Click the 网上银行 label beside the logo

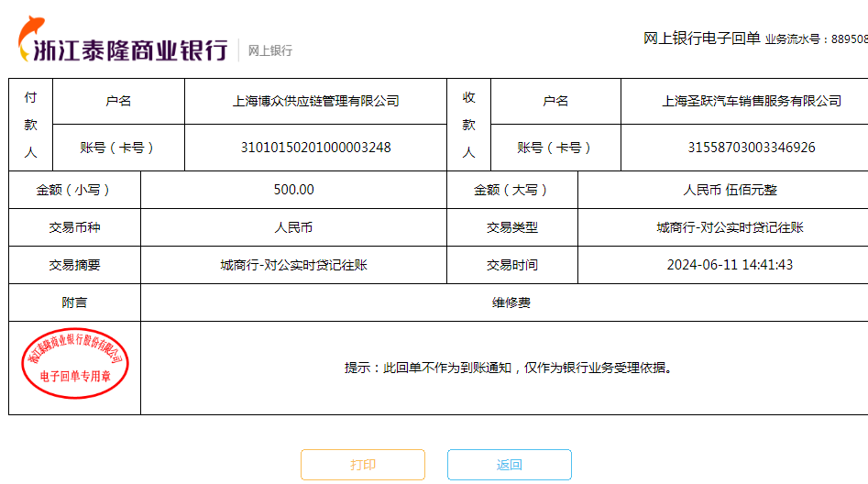point(270,51)
